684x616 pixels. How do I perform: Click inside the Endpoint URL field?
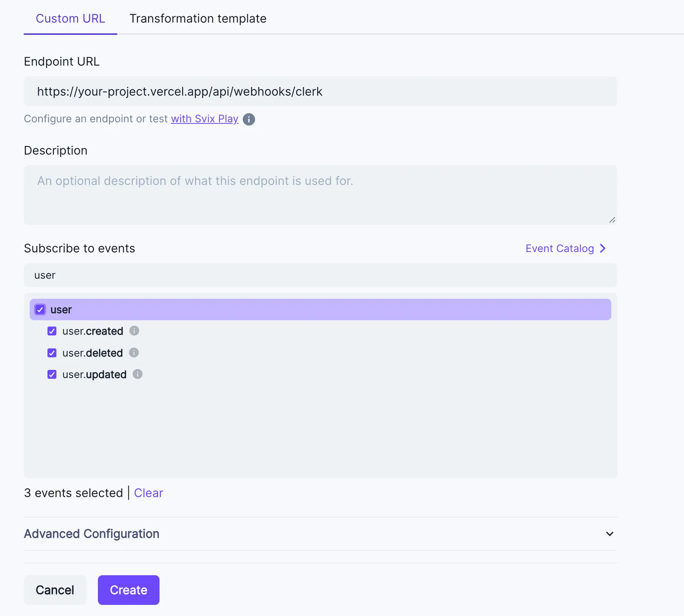coord(320,91)
